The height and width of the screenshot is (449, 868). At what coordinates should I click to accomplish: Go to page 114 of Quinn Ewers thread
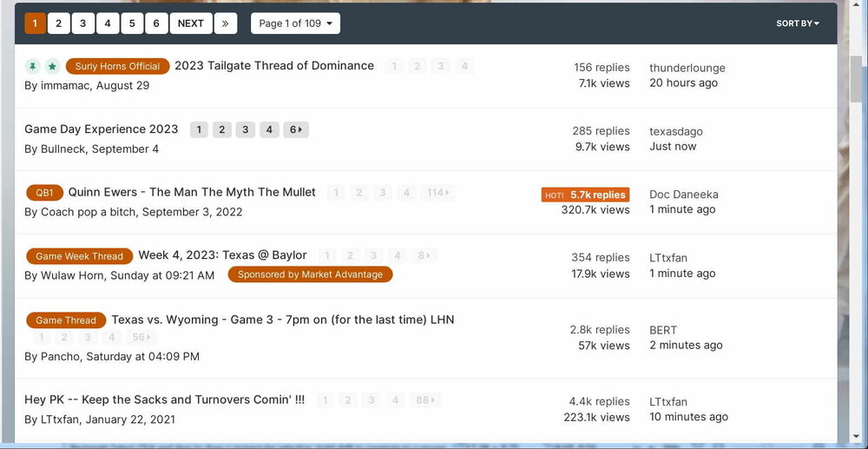click(438, 193)
